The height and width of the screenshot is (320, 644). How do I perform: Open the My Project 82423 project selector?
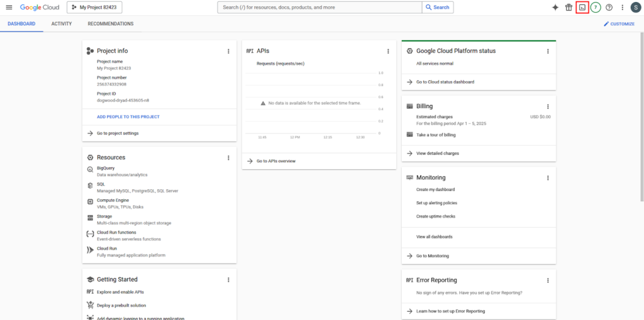94,8
